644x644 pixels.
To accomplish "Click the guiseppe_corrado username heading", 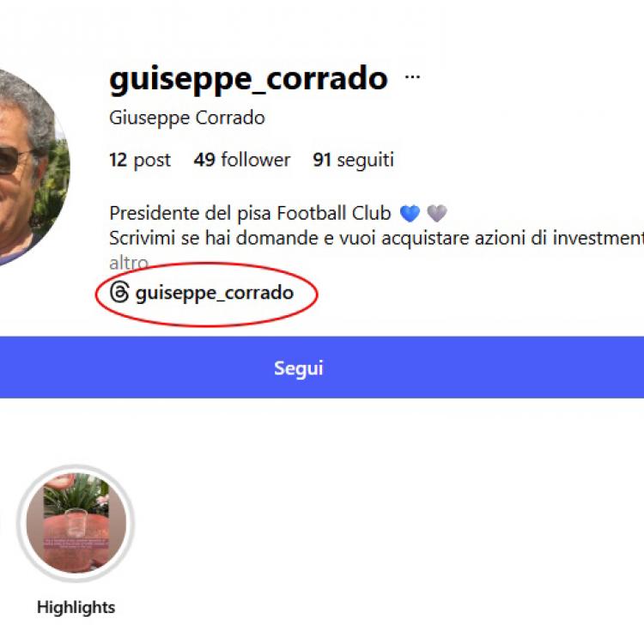I will click(248, 79).
